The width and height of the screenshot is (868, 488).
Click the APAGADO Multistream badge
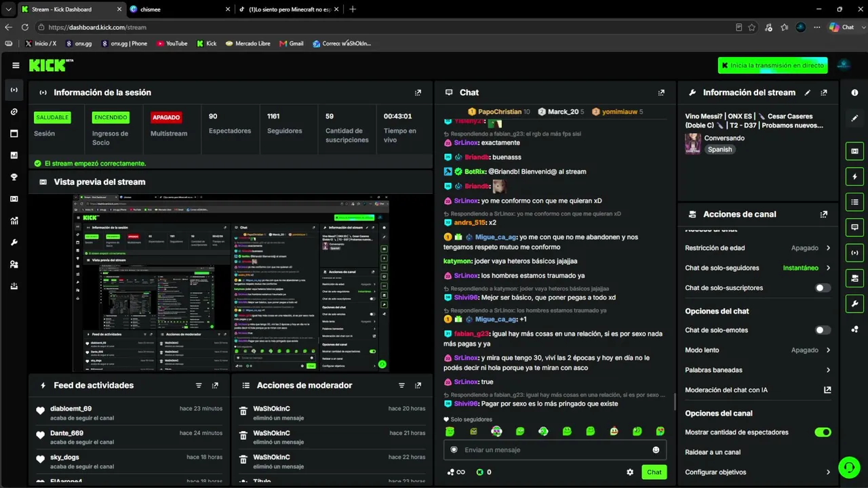coord(166,117)
